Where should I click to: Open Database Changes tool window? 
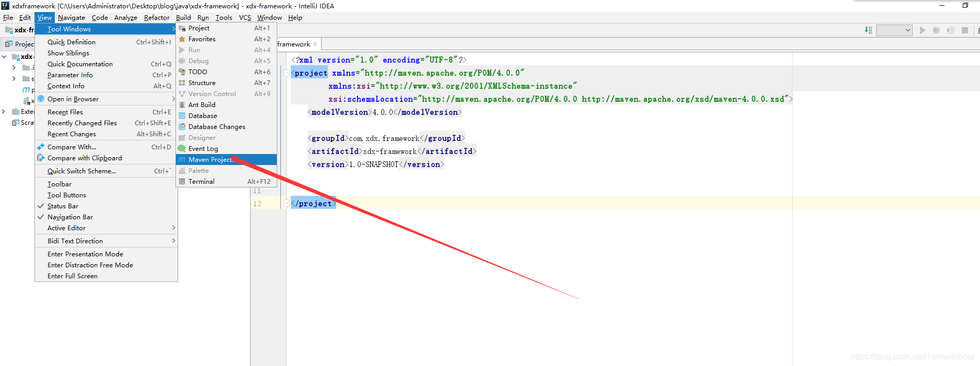(226, 127)
